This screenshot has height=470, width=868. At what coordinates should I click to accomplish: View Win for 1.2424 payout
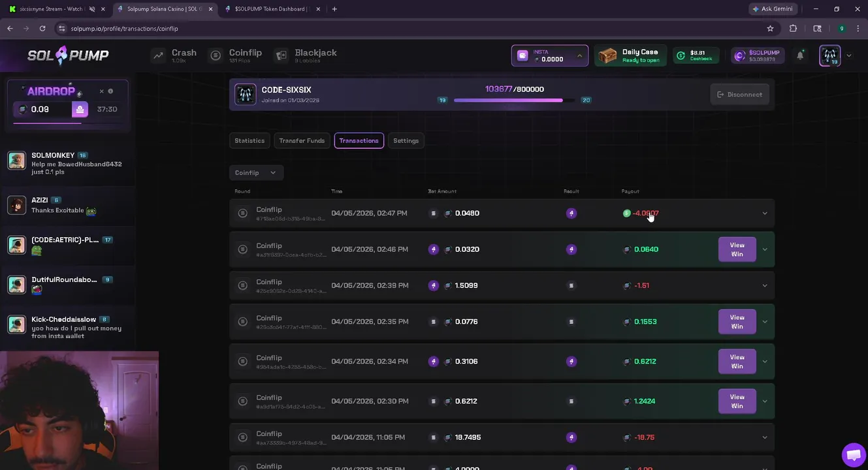(737, 401)
